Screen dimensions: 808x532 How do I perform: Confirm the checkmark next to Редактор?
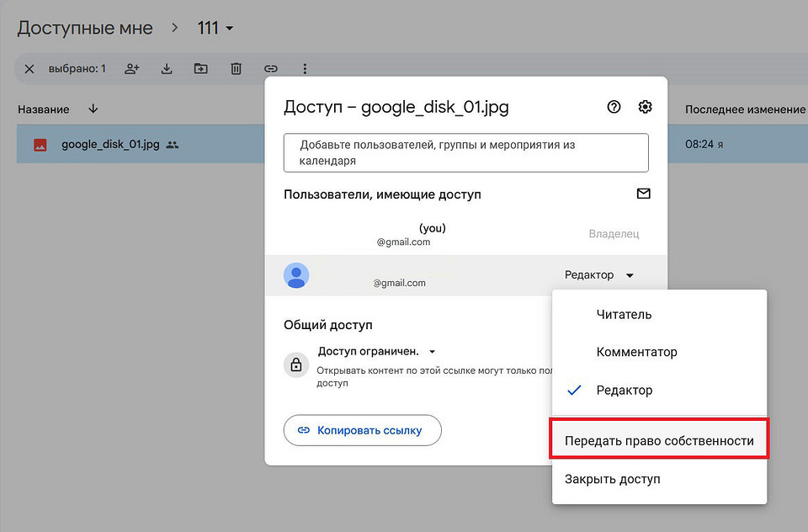[575, 390]
